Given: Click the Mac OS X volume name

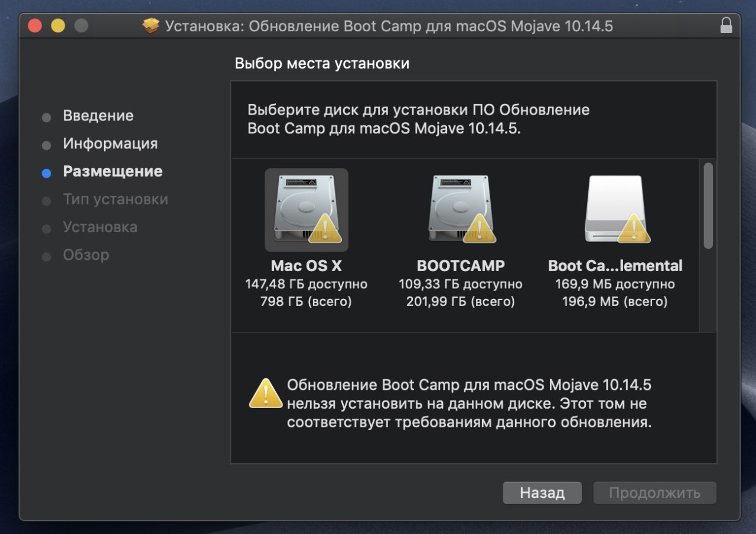Looking at the screenshot, I should pyautogui.click(x=307, y=266).
